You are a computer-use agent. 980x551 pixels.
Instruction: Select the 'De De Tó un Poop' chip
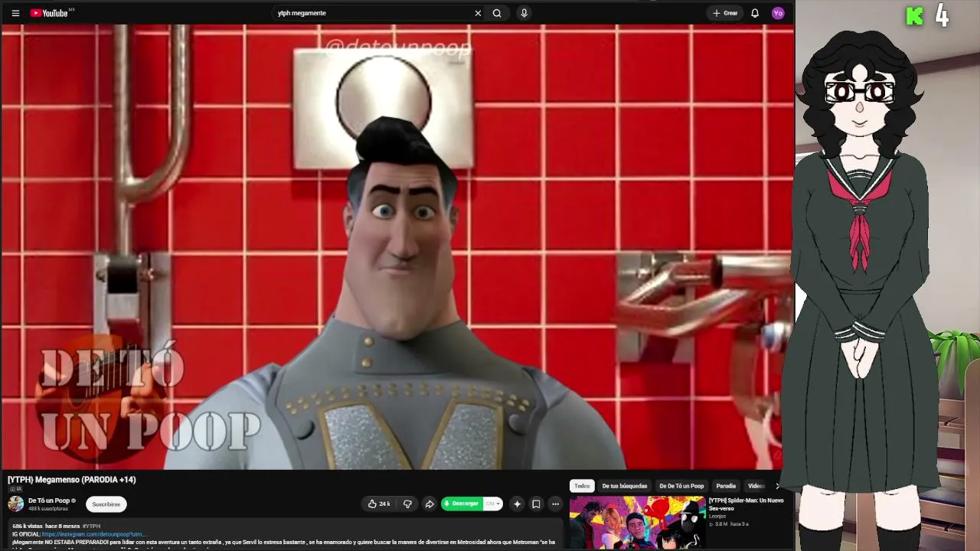681,486
